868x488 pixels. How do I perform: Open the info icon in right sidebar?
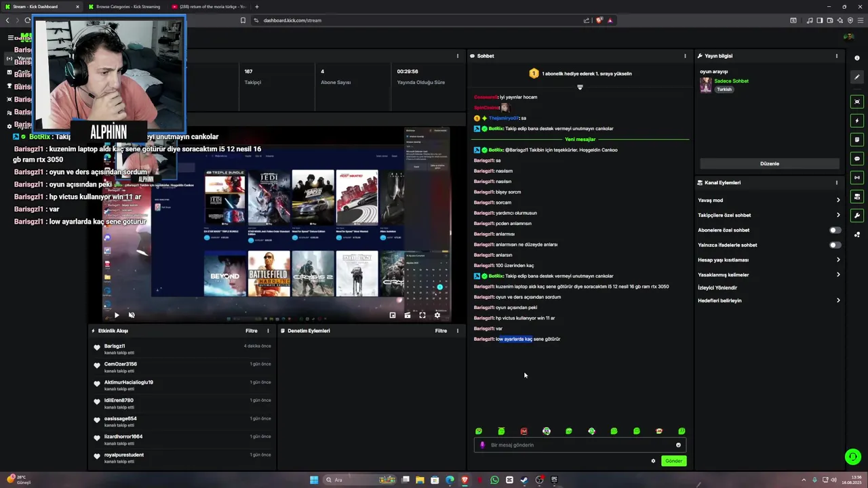point(857,58)
